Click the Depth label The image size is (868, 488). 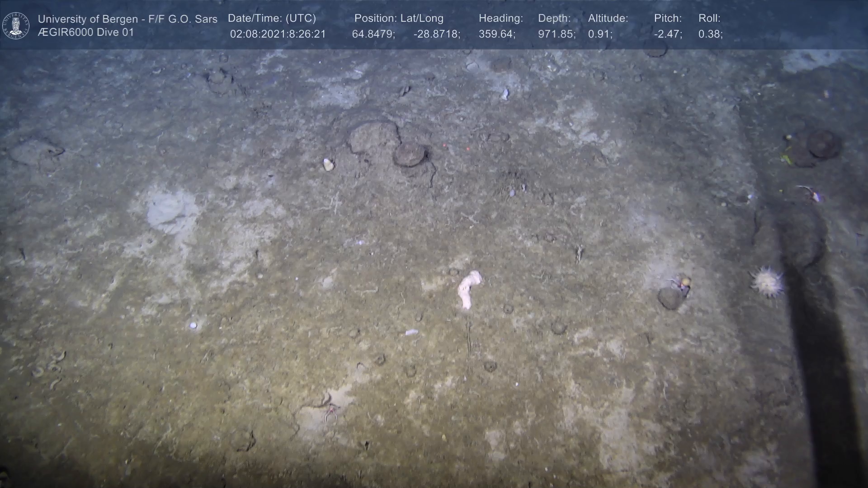[x=554, y=19]
